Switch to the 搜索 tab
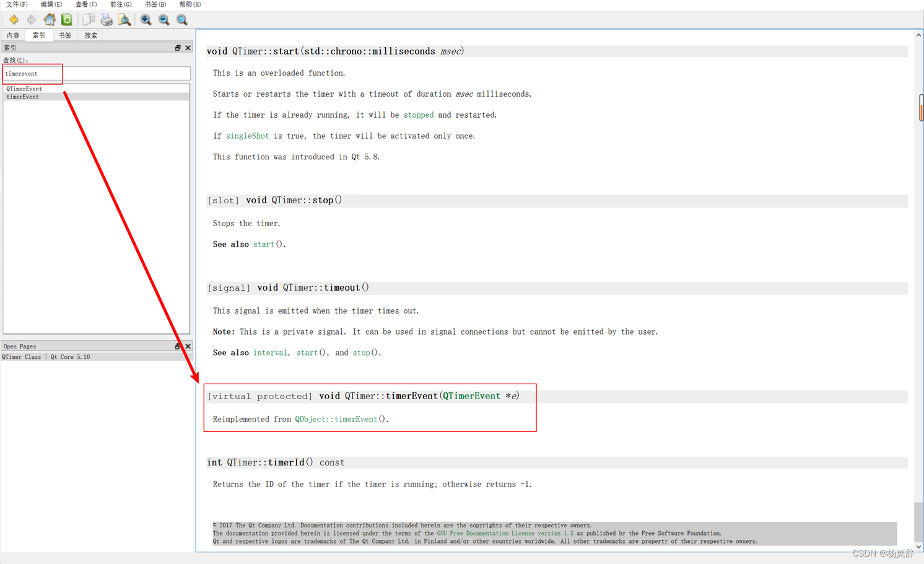Screen dimensions: 924x564 (x=91, y=35)
